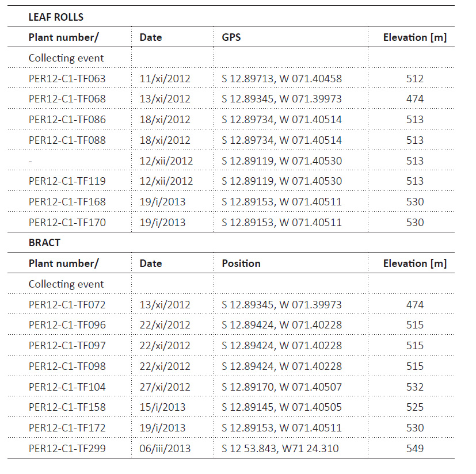Click the LEAF ROLLS section heading
Screen dimensions: 476x474
56,17
